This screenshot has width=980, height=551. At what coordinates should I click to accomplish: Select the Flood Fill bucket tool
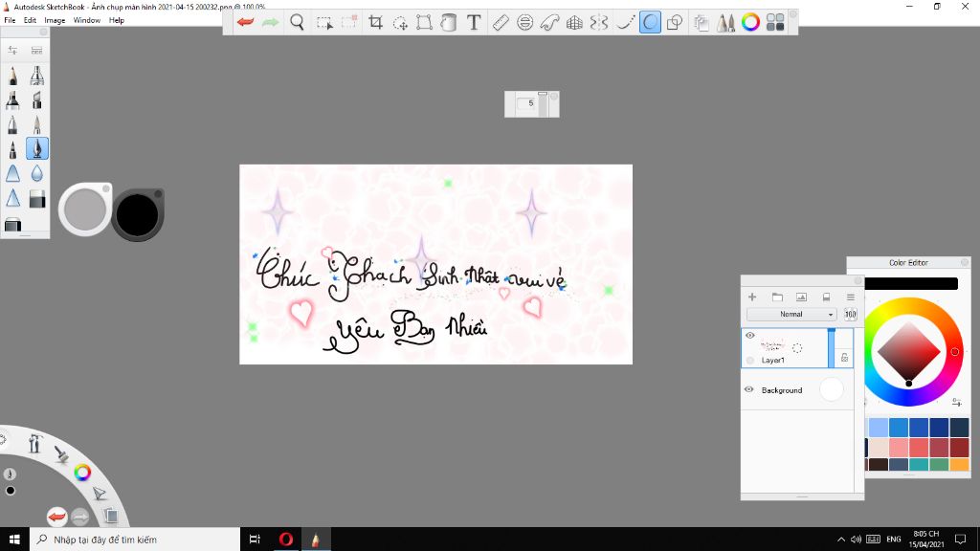tap(448, 23)
